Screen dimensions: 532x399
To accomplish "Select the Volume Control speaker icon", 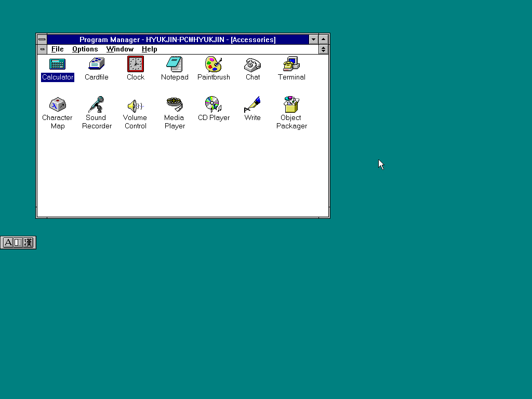I will [x=136, y=106].
